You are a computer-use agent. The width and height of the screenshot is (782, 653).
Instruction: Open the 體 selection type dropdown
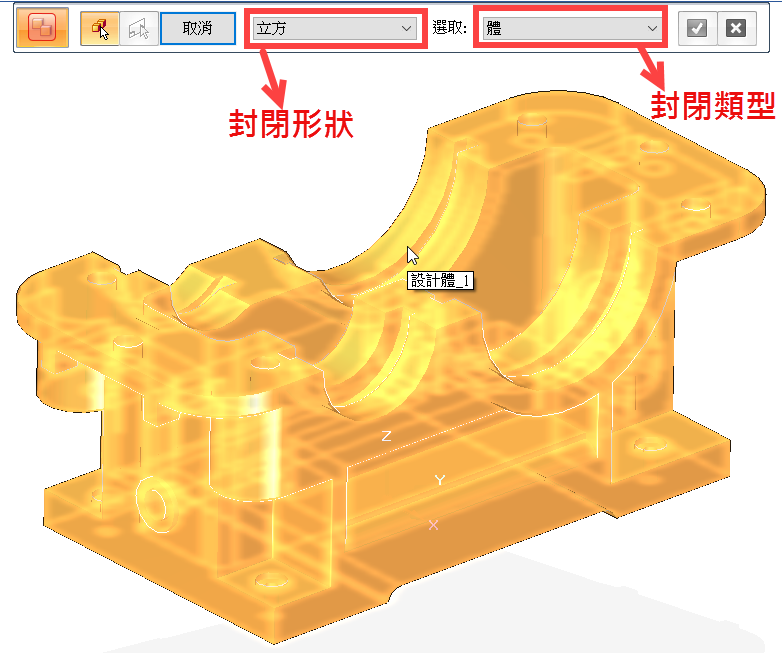point(572,28)
